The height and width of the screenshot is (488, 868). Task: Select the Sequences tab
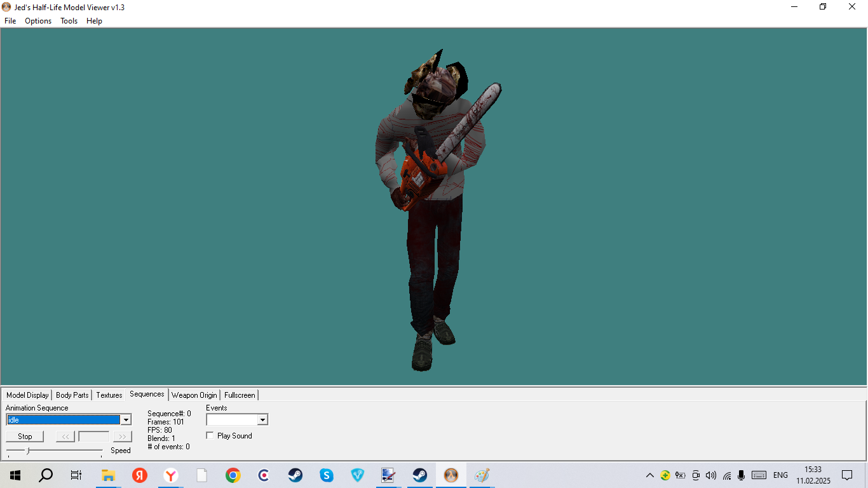click(147, 394)
